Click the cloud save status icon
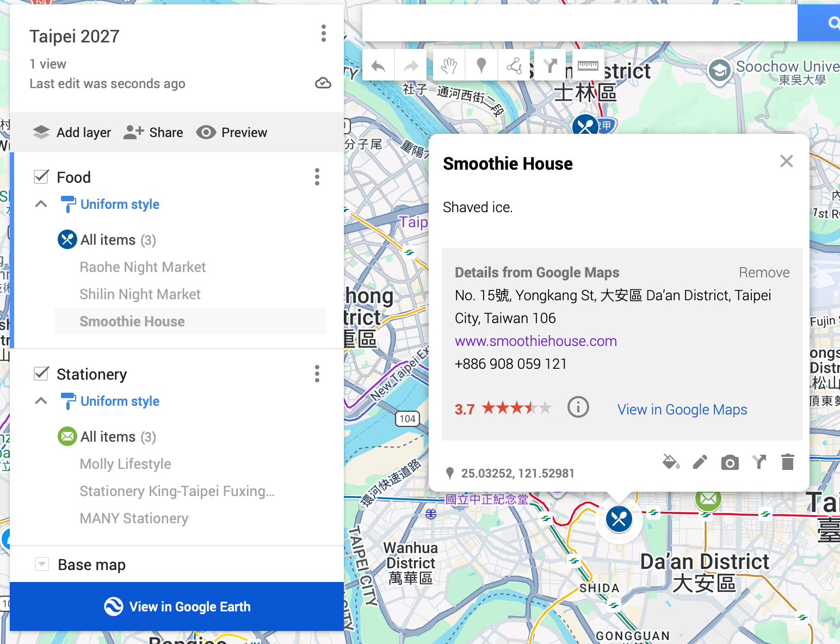840x644 pixels. tap(323, 83)
